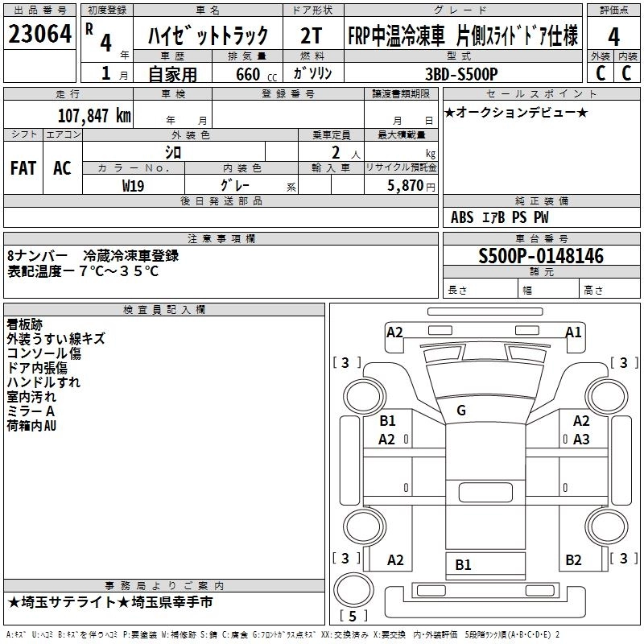Screen dimensions: 644x644
Task: Select the AC air conditioner cell
Action: (x=63, y=167)
